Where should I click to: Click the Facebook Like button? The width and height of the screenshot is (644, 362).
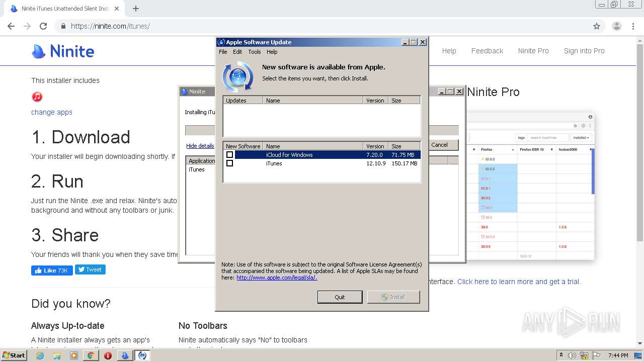tap(52, 270)
